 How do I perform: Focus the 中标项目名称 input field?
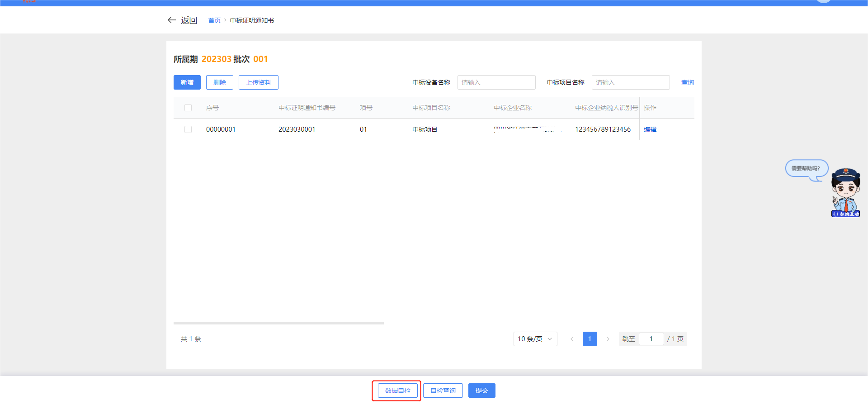point(631,82)
